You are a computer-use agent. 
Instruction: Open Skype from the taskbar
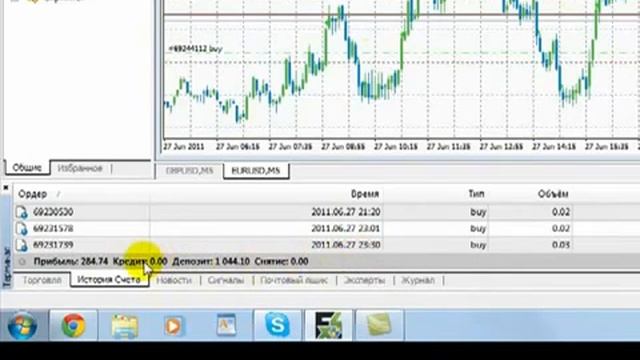click(278, 325)
